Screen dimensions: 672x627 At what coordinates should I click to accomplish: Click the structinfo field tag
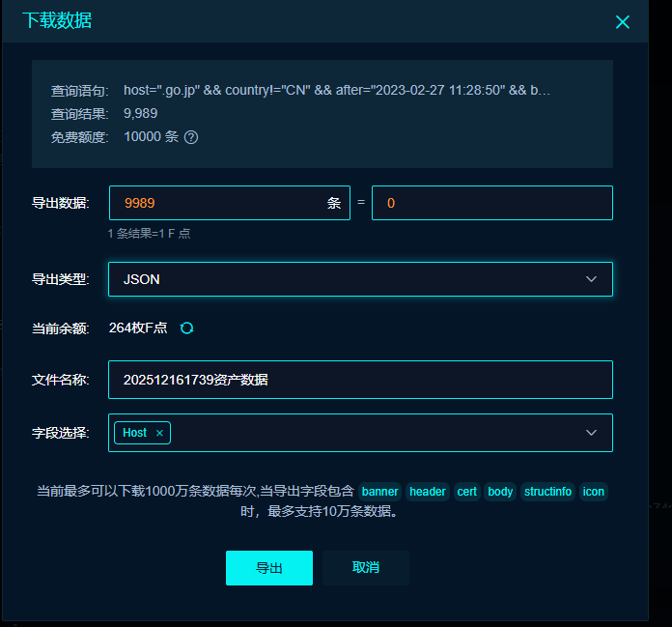point(547,492)
